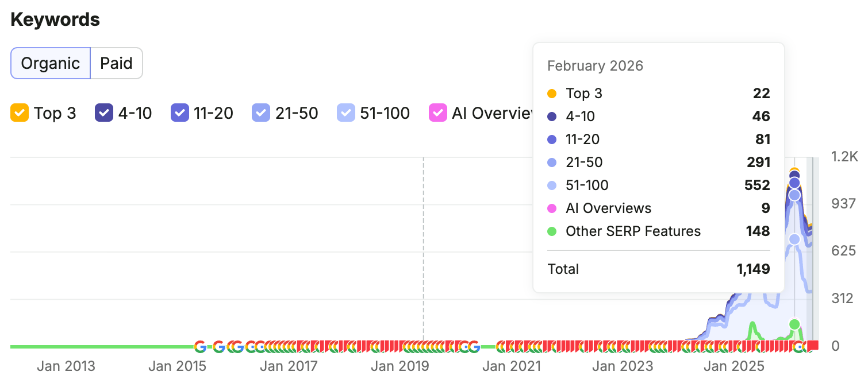The image size is (868, 387).
Task: Click the dark 4-10 dot in tooltip
Action: [552, 117]
